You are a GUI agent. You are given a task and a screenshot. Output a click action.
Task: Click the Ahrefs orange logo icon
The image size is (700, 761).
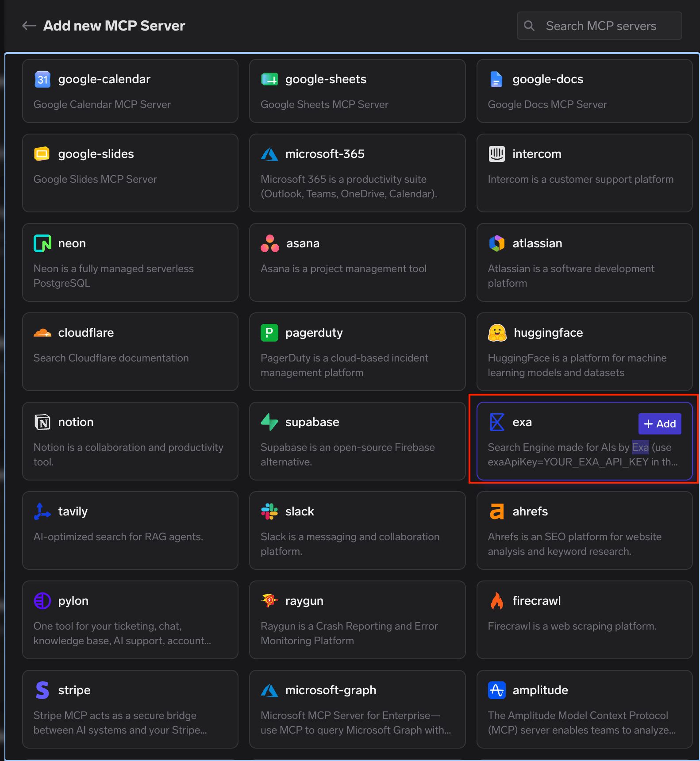click(x=497, y=511)
